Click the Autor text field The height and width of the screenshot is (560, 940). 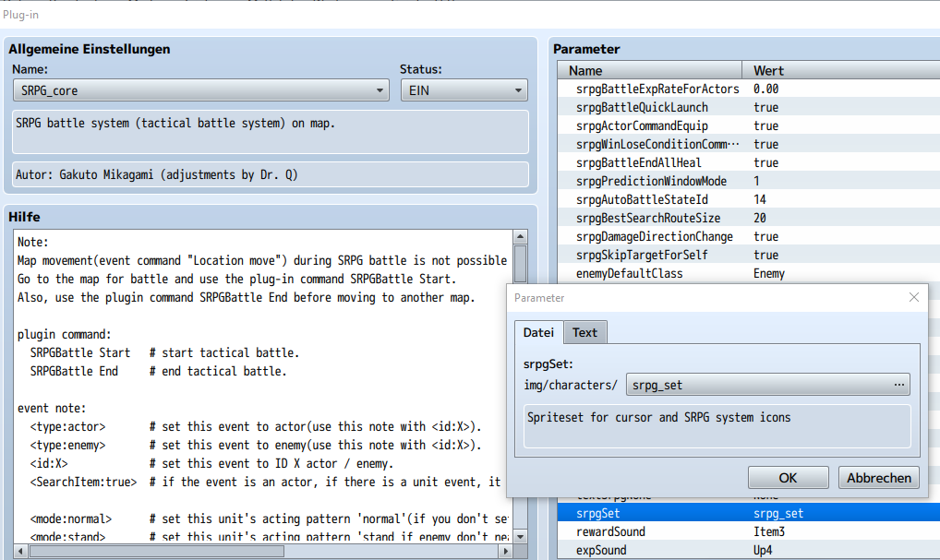[x=271, y=175]
